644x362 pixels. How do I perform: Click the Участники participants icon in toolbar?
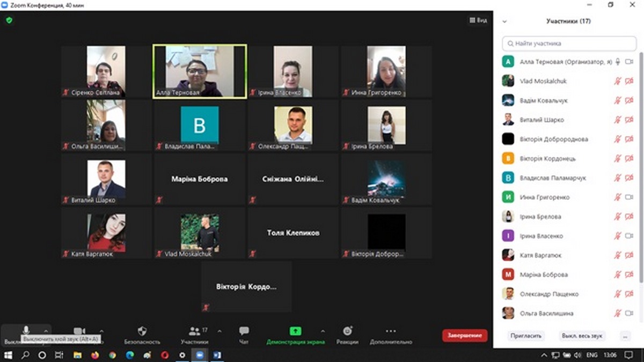point(194,331)
